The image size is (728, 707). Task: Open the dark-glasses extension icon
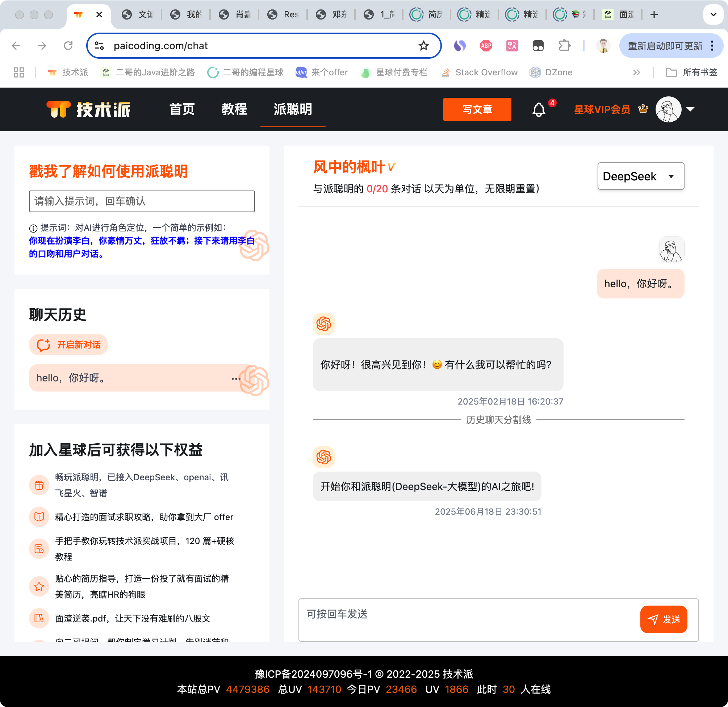[x=538, y=46]
